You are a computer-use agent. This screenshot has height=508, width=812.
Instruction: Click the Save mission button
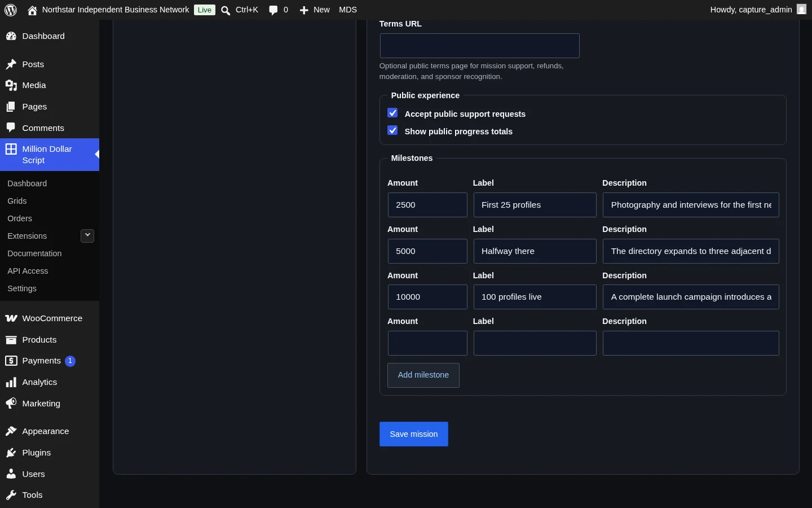414,434
